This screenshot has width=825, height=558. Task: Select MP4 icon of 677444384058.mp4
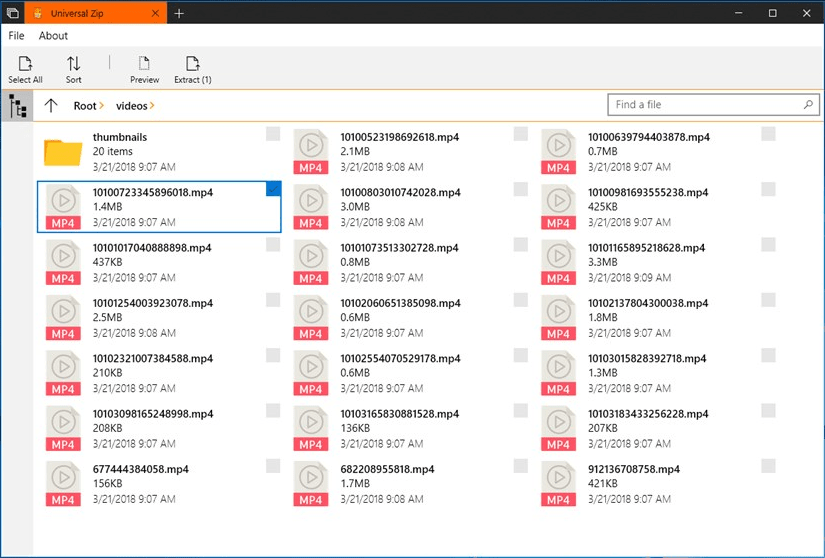tap(63, 484)
